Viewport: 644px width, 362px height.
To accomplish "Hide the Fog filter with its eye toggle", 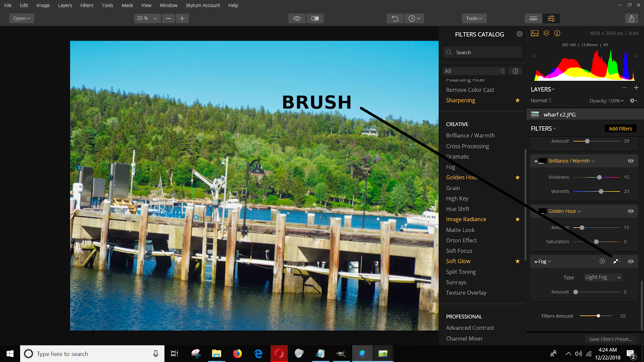I will click(x=631, y=261).
